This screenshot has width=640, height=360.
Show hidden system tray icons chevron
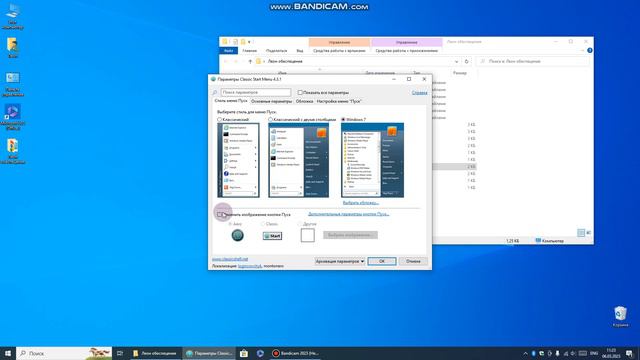point(525,353)
